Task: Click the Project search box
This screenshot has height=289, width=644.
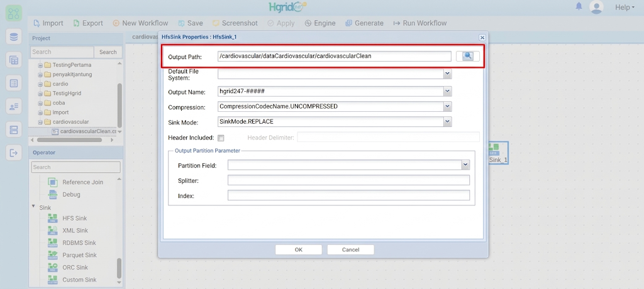Action: pyautogui.click(x=62, y=52)
